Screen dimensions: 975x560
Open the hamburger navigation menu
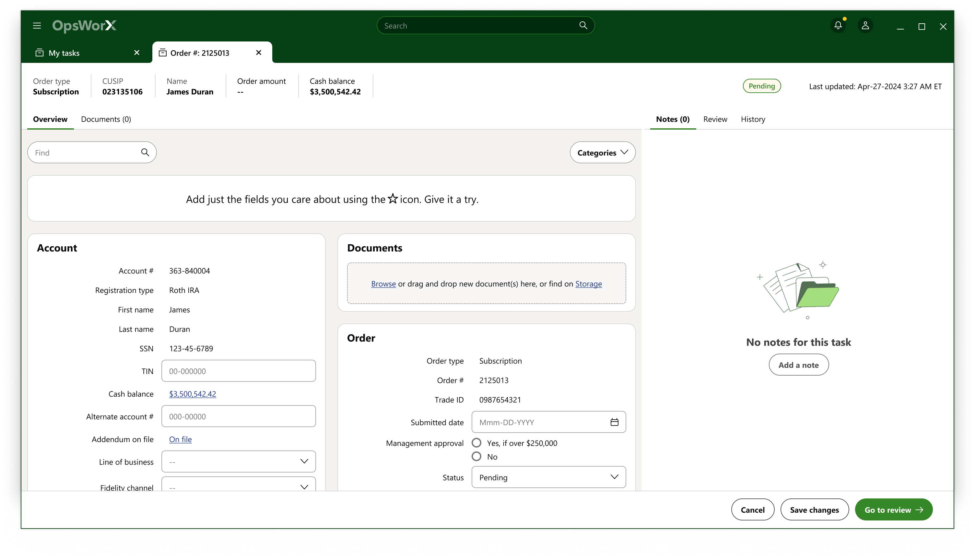pyautogui.click(x=37, y=26)
